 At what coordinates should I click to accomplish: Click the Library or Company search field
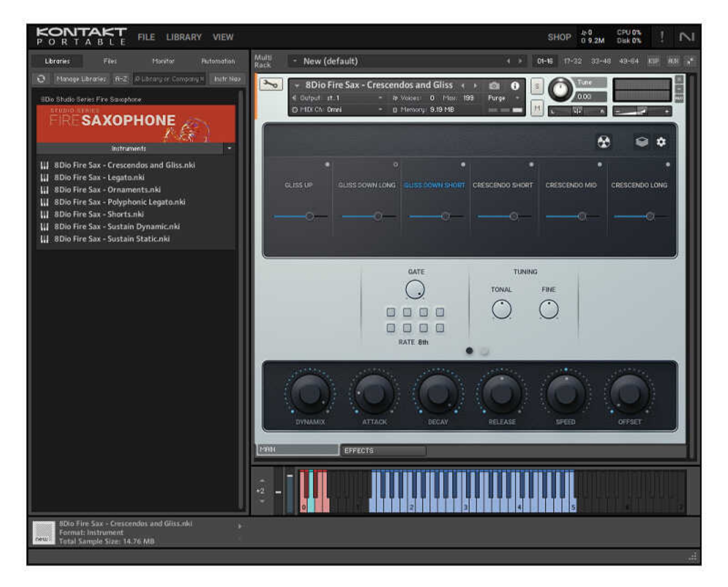[x=169, y=79]
